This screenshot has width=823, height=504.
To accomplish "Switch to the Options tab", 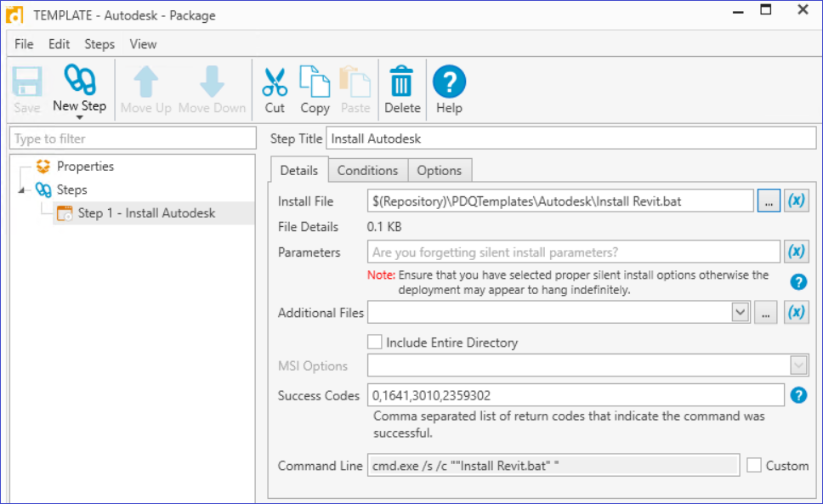I will 440,171.
